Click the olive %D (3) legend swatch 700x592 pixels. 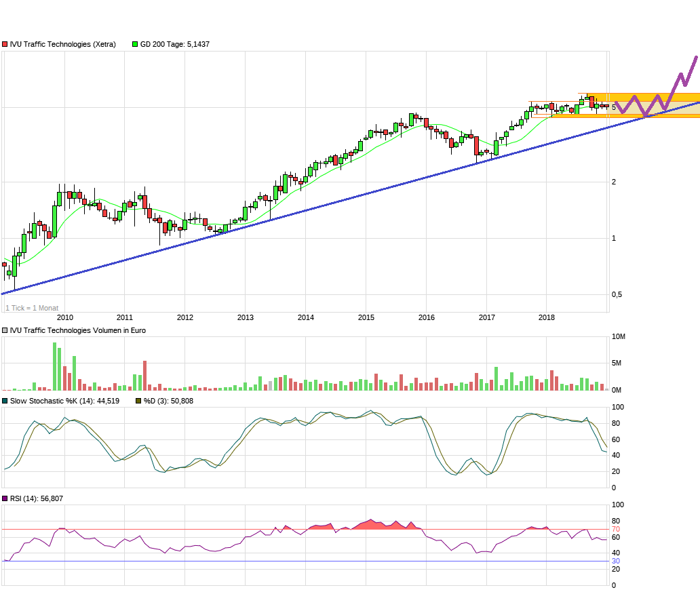[138, 401]
